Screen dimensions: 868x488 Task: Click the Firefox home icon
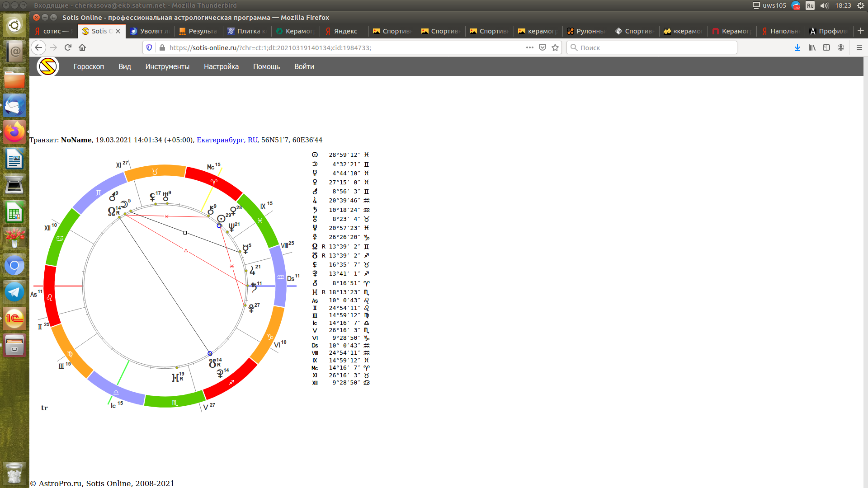tap(82, 47)
